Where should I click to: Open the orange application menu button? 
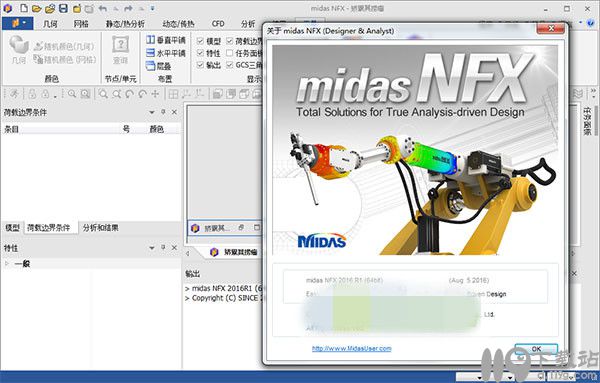(18, 23)
